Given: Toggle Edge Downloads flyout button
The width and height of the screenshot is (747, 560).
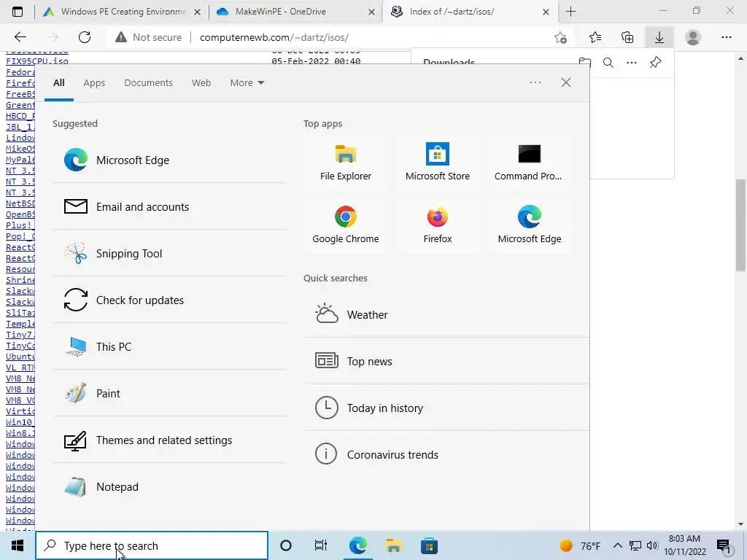Looking at the screenshot, I should pyautogui.click(x=659, y=37).
